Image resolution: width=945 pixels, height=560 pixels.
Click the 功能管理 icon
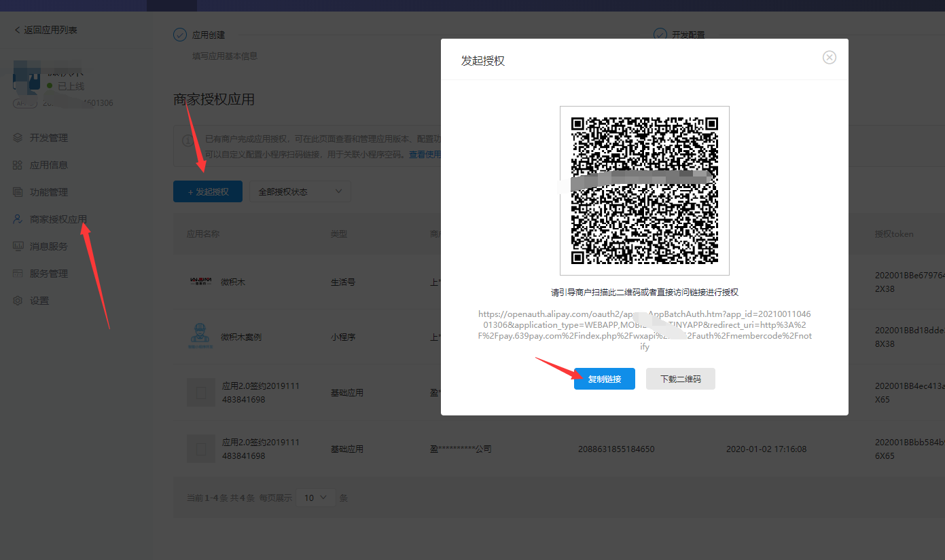[18, 192]
